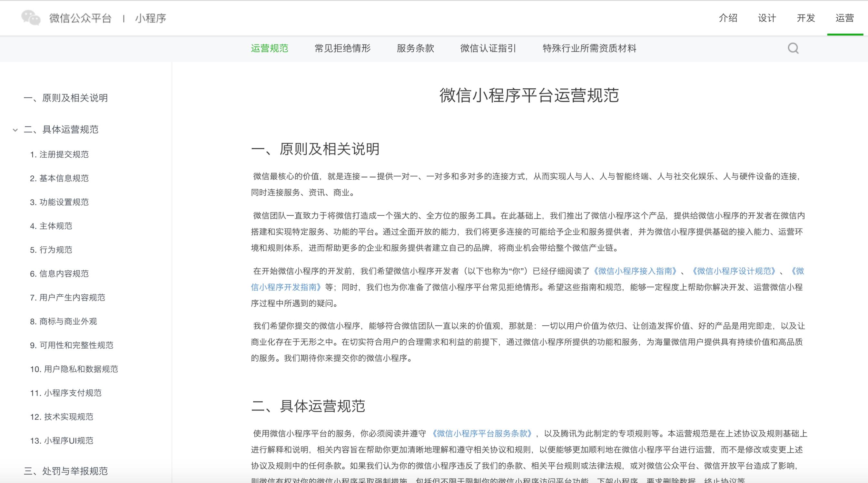The width and height of the screenshot is (868, 483).
Task: Click 微信公众平台 header title text
Action: click(80, 18)
